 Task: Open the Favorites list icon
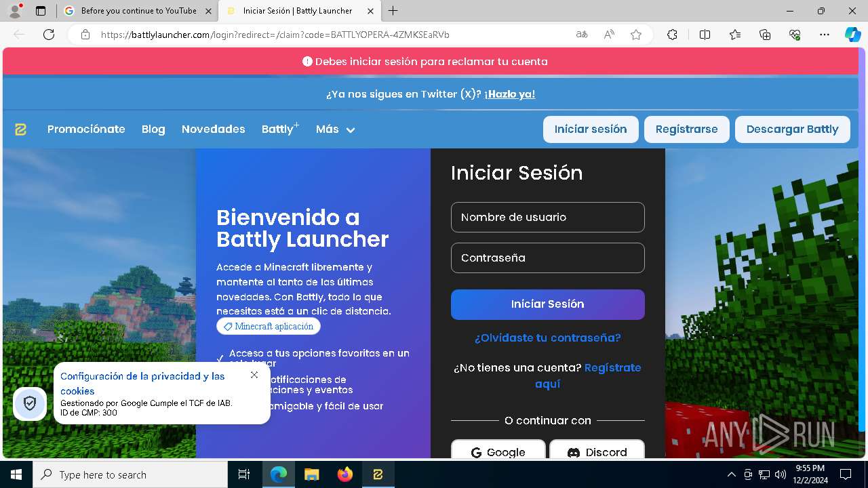pos(735,35)
